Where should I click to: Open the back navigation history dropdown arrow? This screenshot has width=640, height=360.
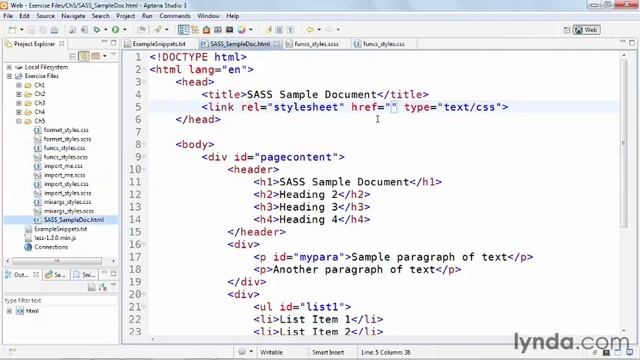pyautogui.click(x=319, y=30)
